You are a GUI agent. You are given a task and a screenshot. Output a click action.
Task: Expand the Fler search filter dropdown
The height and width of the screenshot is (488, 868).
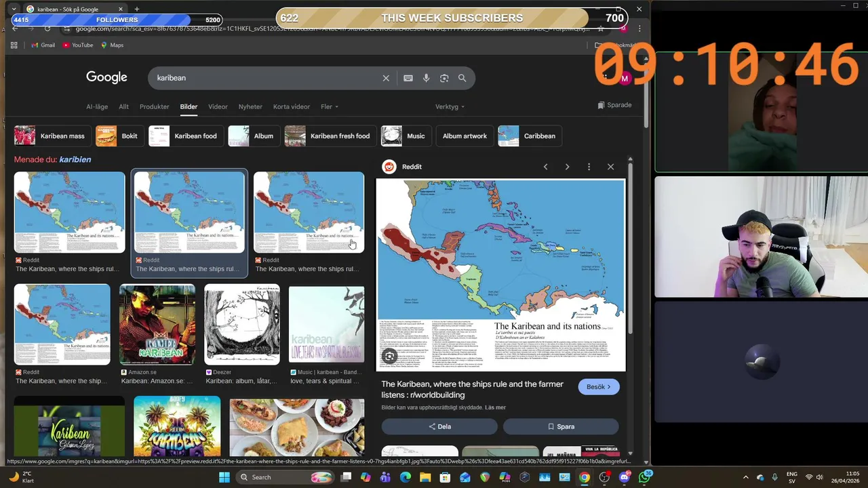coord(330,106)
